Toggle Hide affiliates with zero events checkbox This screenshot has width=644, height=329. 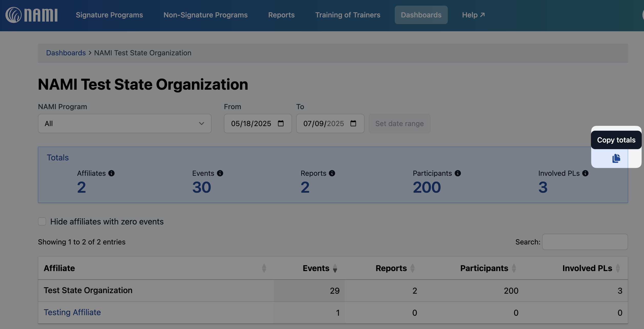(42, 221)
